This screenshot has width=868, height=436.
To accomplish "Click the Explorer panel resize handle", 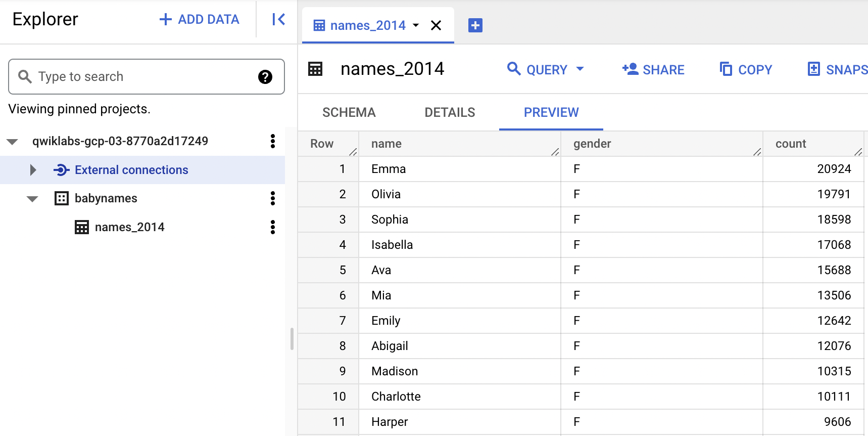I will [292, 339].
